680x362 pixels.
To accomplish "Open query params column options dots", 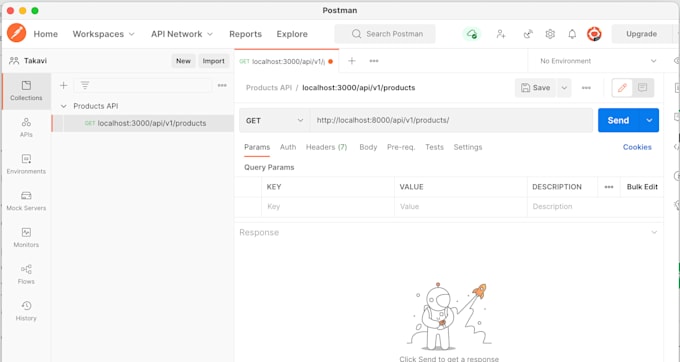I will (x=609, y=187).
